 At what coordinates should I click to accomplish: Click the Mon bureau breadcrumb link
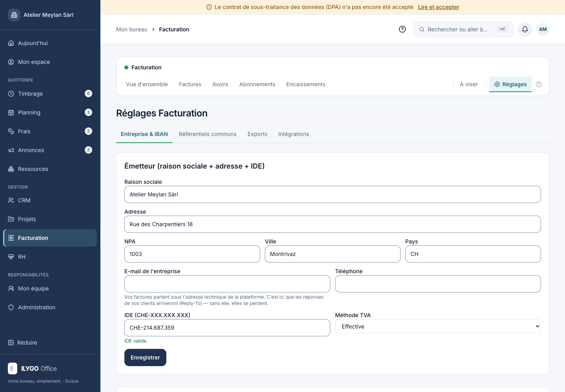click(132, 29)
